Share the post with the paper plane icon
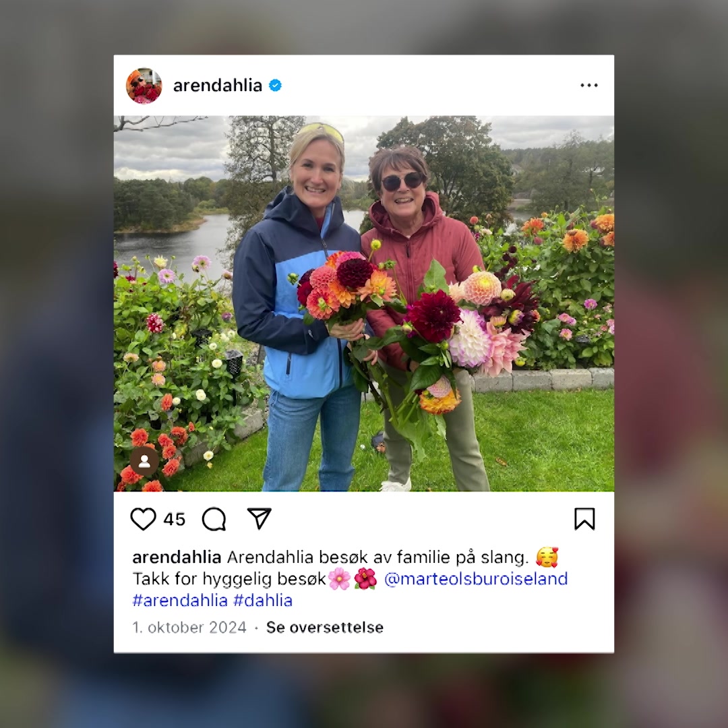Screen dimensions: 728x728 259,518
